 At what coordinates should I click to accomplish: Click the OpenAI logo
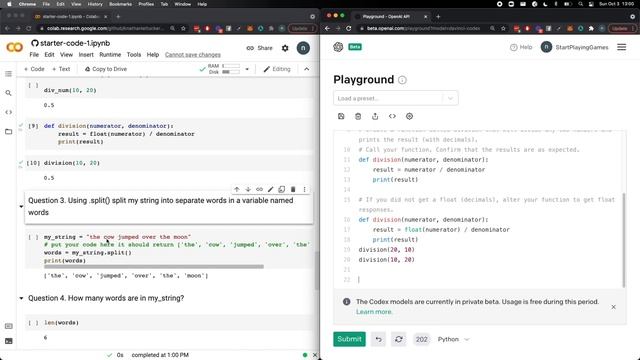point(338,47)
